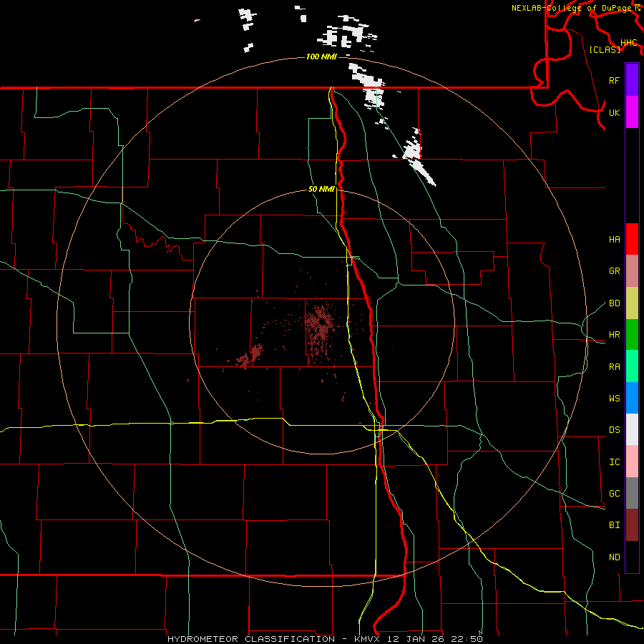This screenshot has height=644, width=644.
Task: Click the IC pink legend color swatch
Action: point(632,462)
